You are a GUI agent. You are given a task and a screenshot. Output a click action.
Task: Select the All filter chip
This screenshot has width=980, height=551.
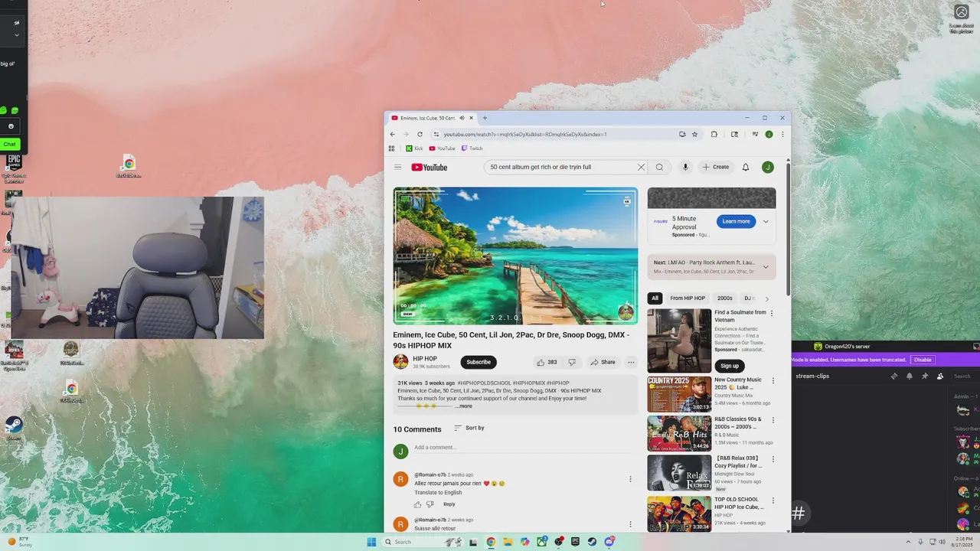click(655, 298)
